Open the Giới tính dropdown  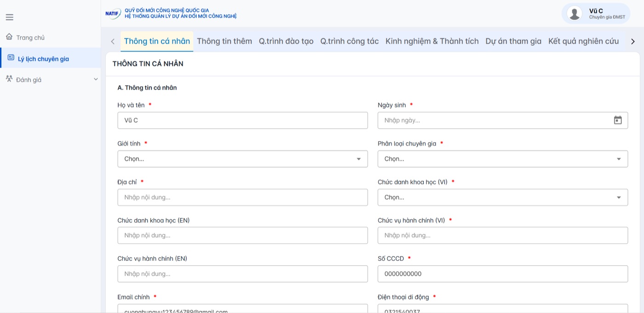point(242,159)
